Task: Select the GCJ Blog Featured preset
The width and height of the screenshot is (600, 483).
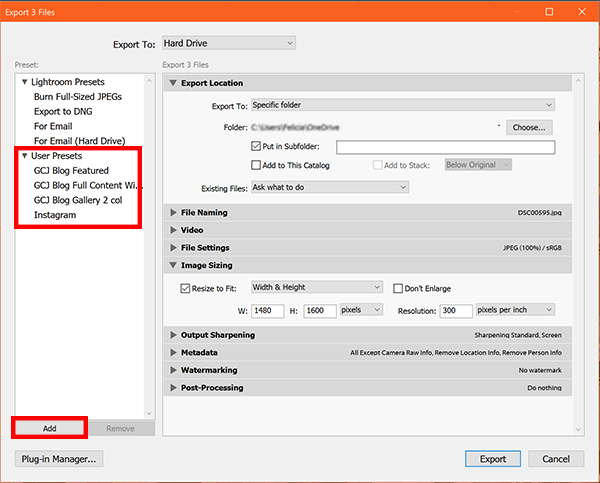Action: coord(71,171)
